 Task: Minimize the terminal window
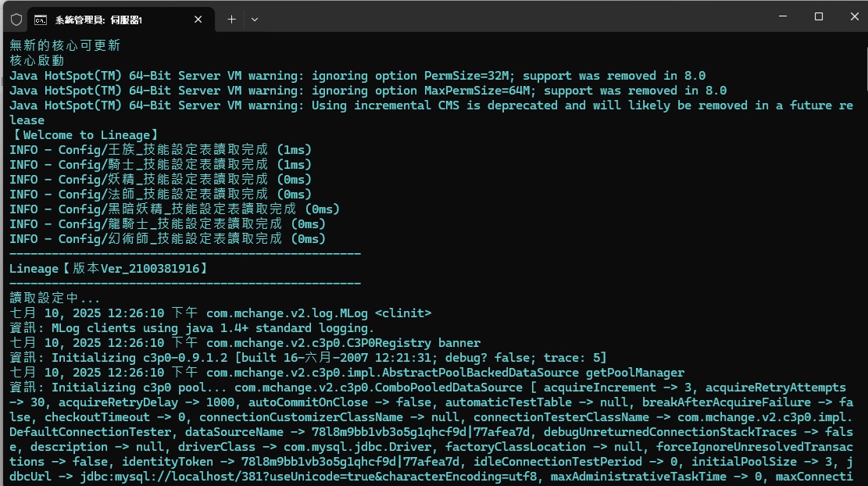tap(783, 16)
